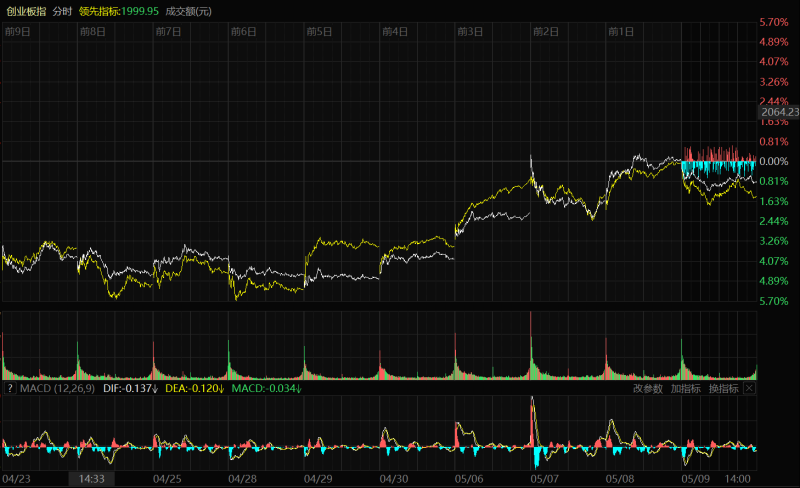Click 改参数 to modify indicator parameters

tap(647, 388)
